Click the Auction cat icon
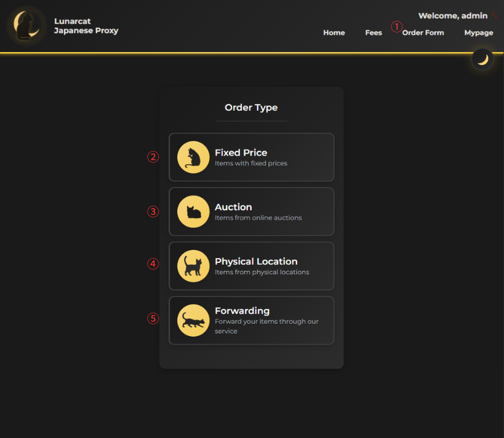 coord(193,211)
